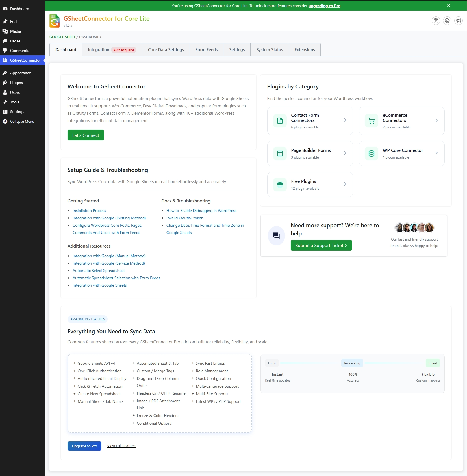Click the Upgrade to Pro button
This screenshot has height=476, width=467.
click(x=84, y=446)
